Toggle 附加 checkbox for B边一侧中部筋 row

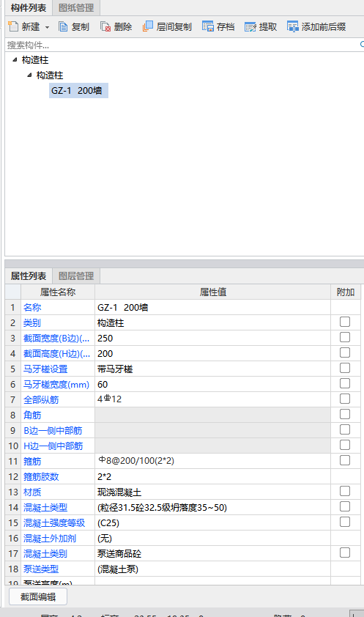[345, 429]
